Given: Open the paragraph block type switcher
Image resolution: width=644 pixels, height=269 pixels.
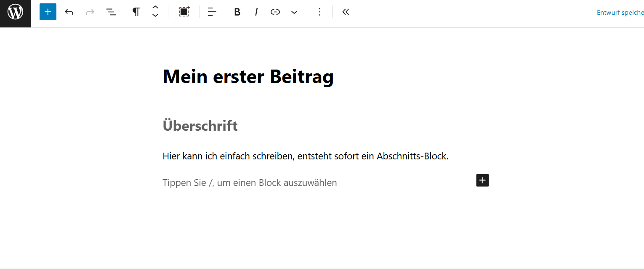Looking at the screenshot, I should (x=136, y=12).
